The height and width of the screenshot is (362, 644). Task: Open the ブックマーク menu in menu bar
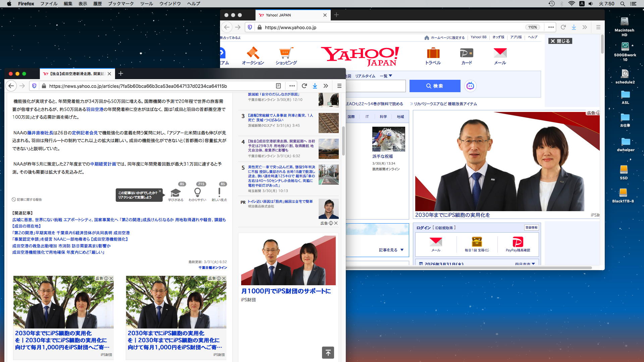(120, 4)
